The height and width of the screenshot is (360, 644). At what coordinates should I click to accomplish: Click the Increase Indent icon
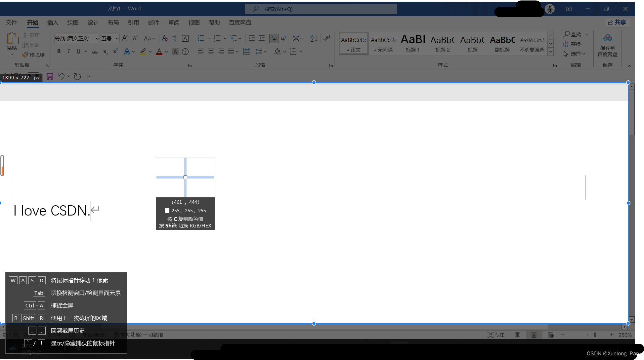(262, 38)
